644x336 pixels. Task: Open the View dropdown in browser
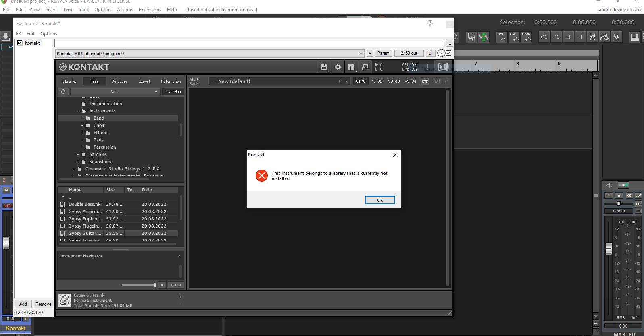point(115,92)
